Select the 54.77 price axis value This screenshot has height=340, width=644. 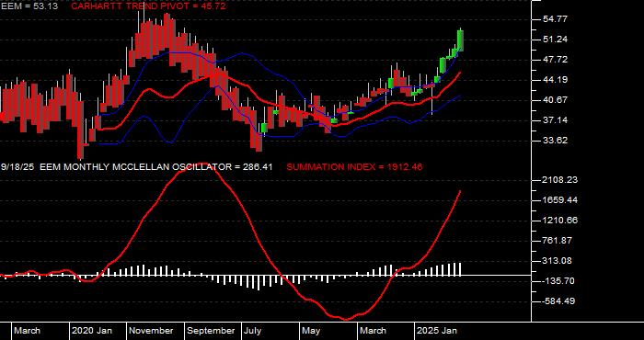click(x=555, y=19)
